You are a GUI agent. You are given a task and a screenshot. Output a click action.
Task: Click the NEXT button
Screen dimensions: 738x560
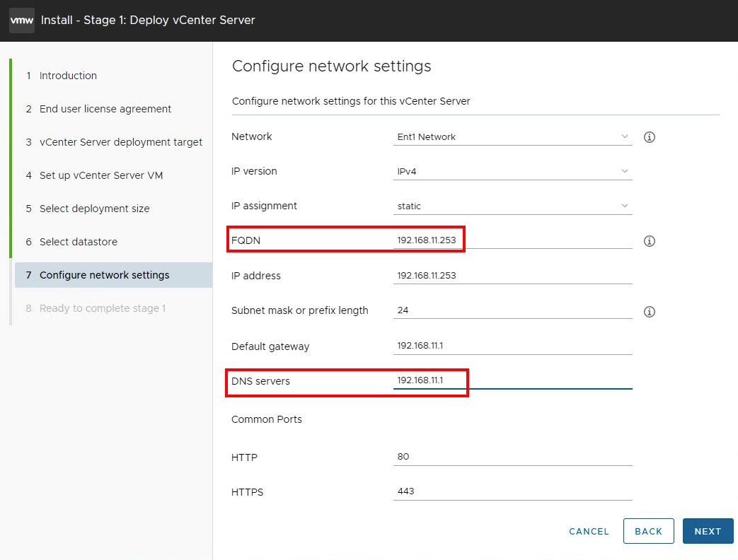click(708, 531)
